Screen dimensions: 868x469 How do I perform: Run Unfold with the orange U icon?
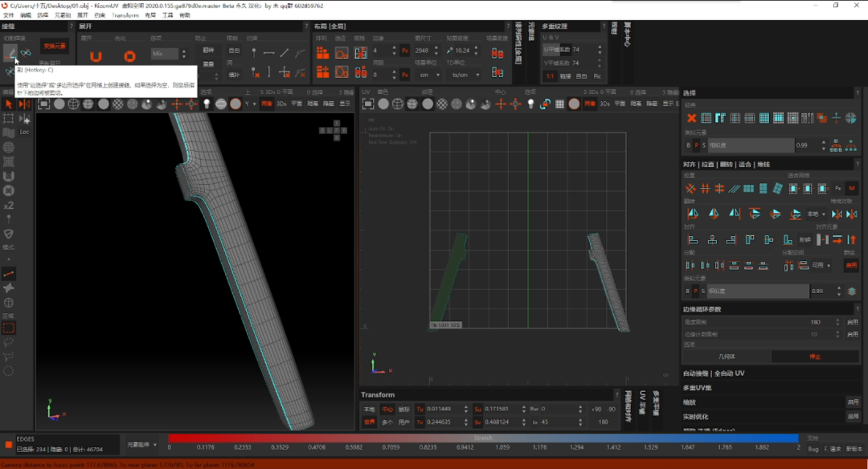click(x=96, y=56)
